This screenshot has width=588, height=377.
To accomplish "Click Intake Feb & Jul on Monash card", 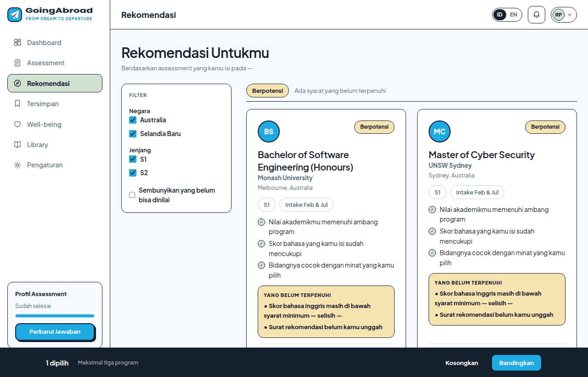I will pyautogui.click(x=306, y=205).
